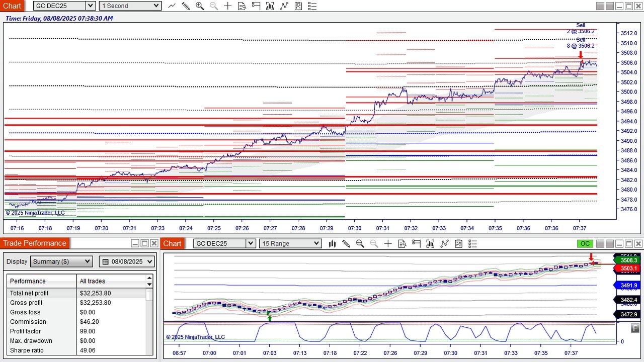Select the top Chart window tab

tap(12, 6)
